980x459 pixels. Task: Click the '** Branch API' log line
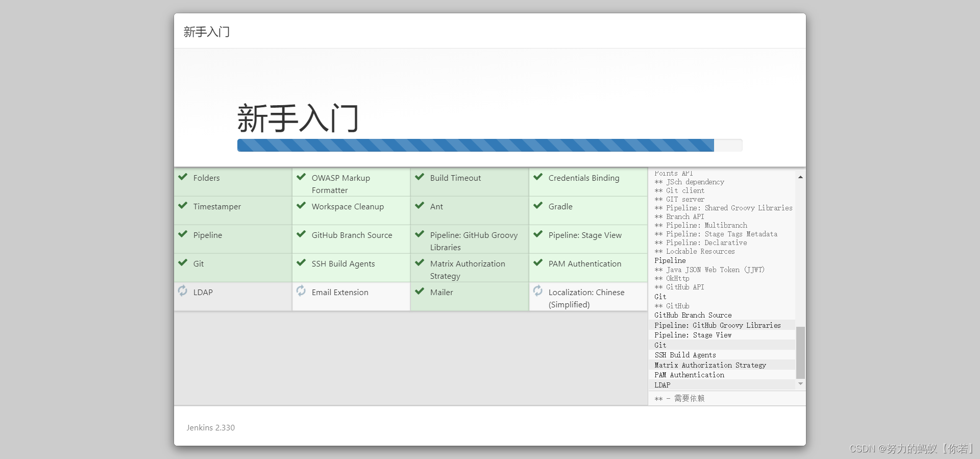679,216
